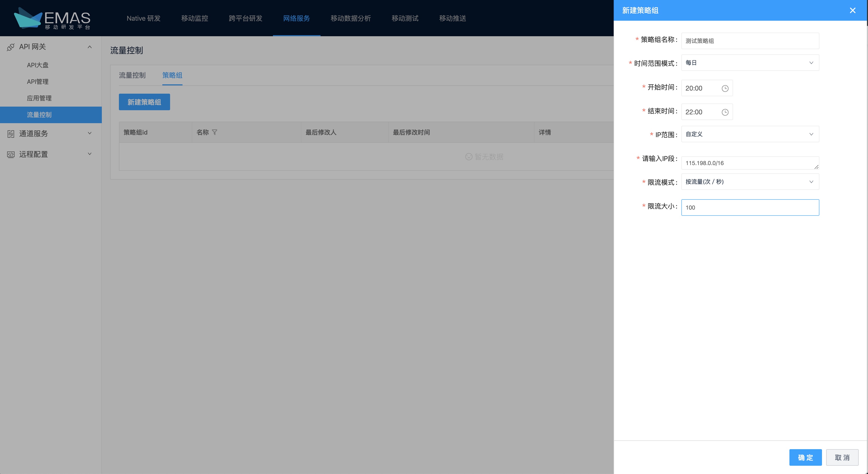Viewport: 868px width, 474px height.
Task: Expand the 通道服务 menu chevron
Action: click(x=90, y=133)
